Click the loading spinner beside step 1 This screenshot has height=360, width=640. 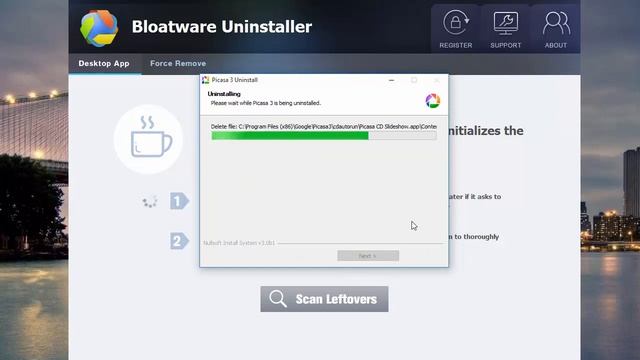coord(150,201)
